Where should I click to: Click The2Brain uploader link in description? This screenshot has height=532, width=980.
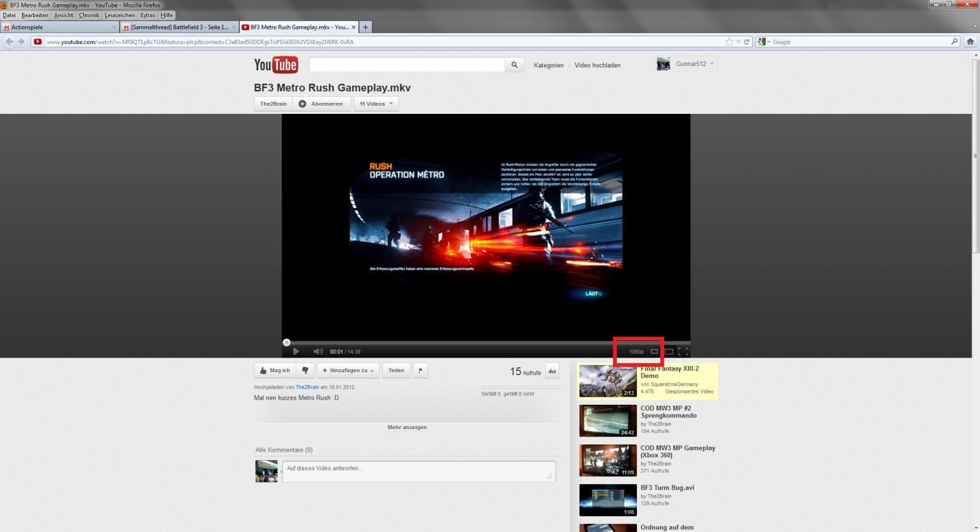tap(307, 387)
